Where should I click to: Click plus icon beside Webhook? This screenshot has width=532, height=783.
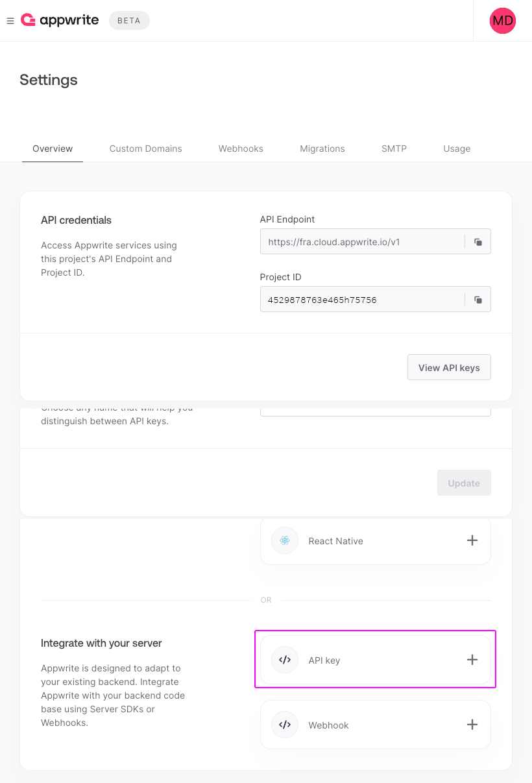click(472, 725)
